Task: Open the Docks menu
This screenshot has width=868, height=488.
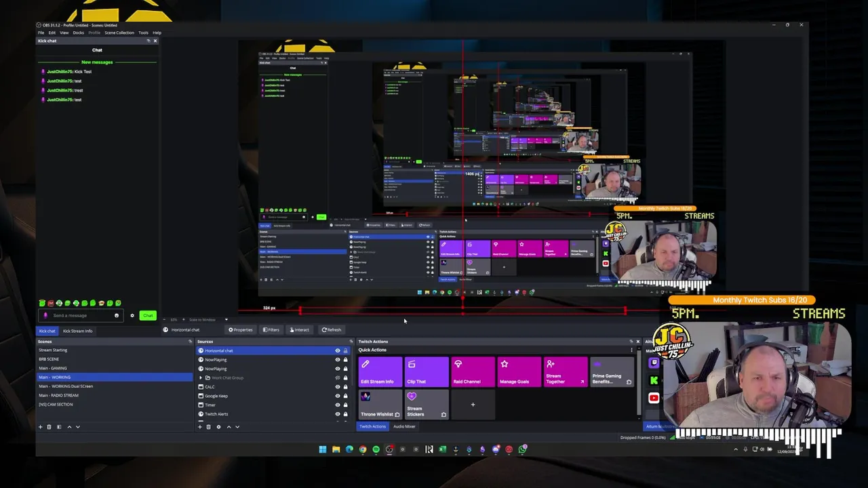Action: tap(78, 33)
